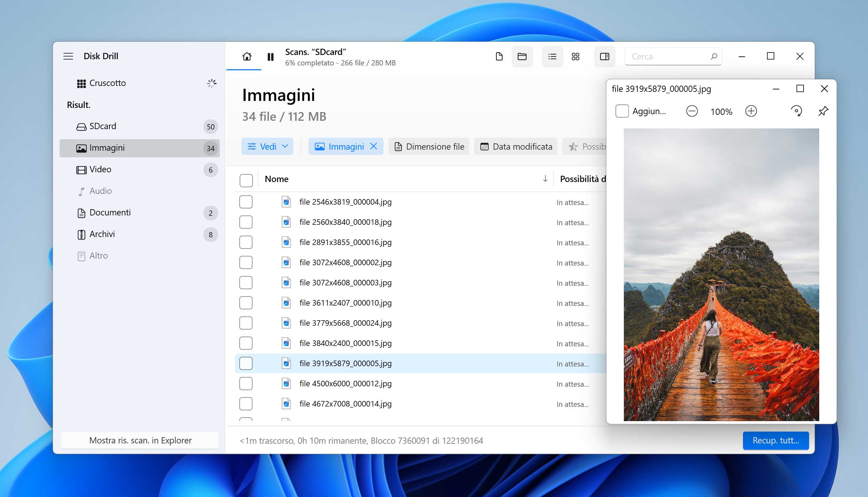Check file 3840x2400_000015.jpg checkbox

click(x=246, y=343)
